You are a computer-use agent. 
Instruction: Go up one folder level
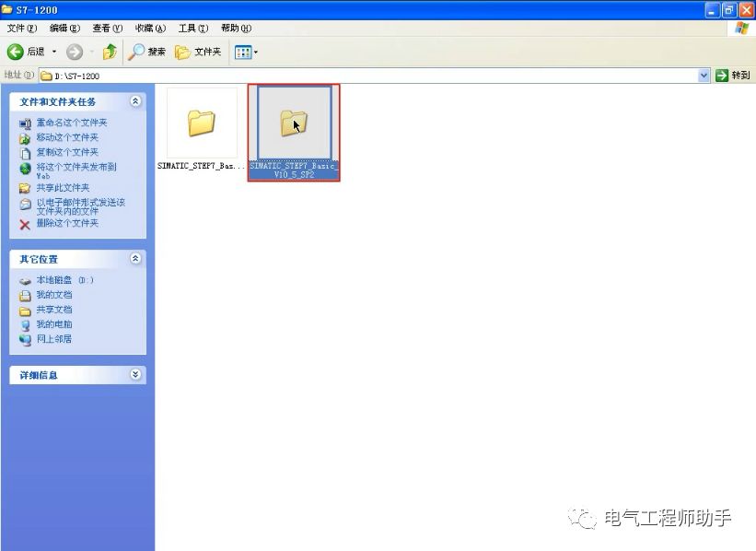(110, 52)
